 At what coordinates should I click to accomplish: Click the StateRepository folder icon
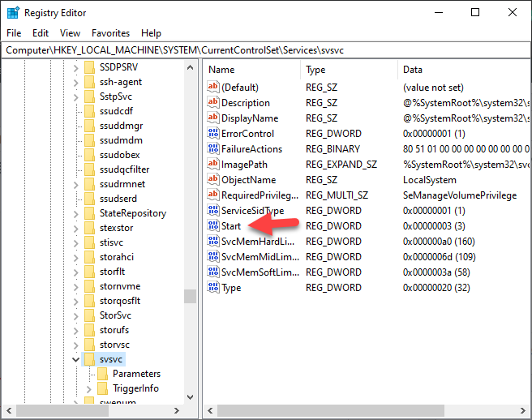89,213
